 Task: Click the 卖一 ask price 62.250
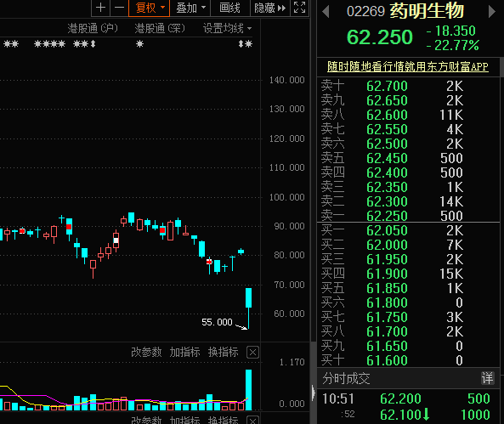tap(387, 216)
